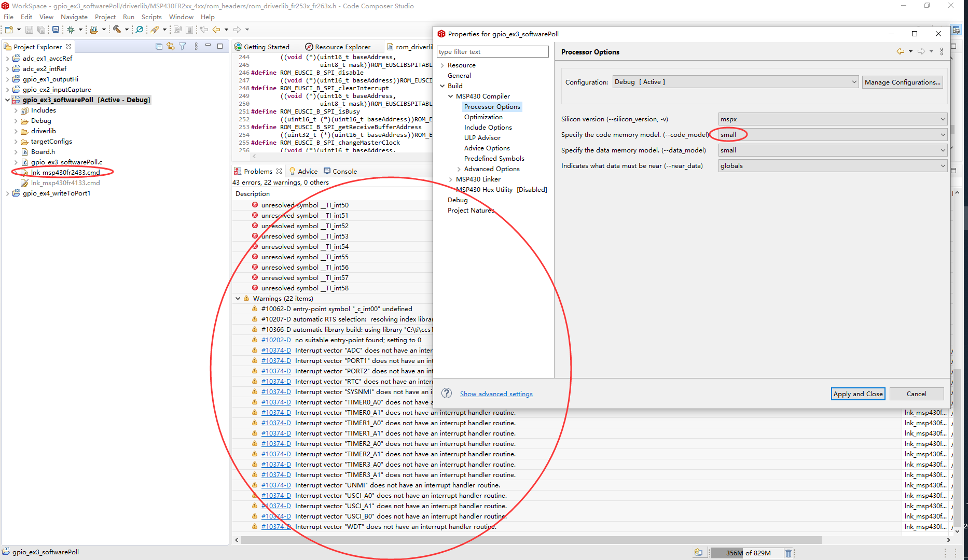Image resolution: width=968 pixels, height=560 pixels.
Task: Select the gpio_ex3_softwarePoll.c file
Action: 66,162
